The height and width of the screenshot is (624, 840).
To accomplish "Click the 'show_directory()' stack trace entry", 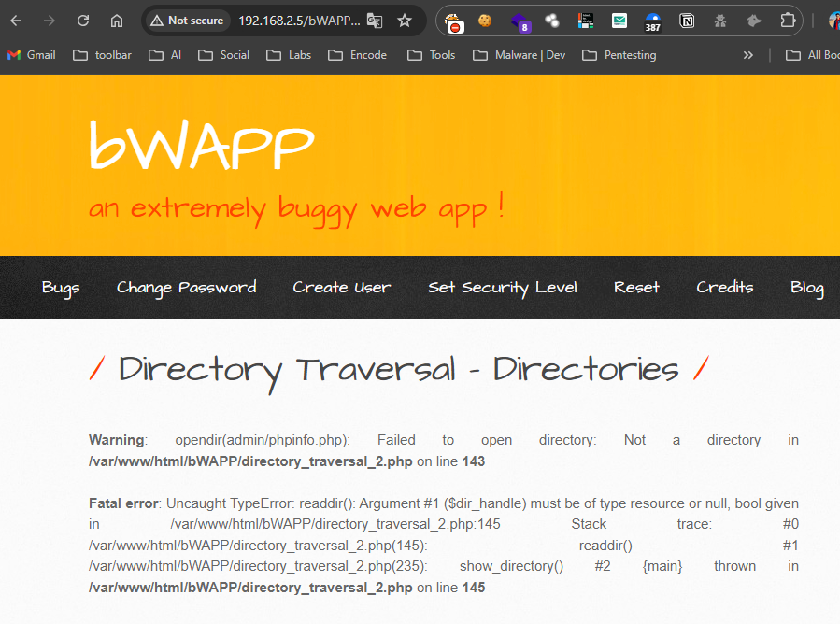I will coord(512,566).
